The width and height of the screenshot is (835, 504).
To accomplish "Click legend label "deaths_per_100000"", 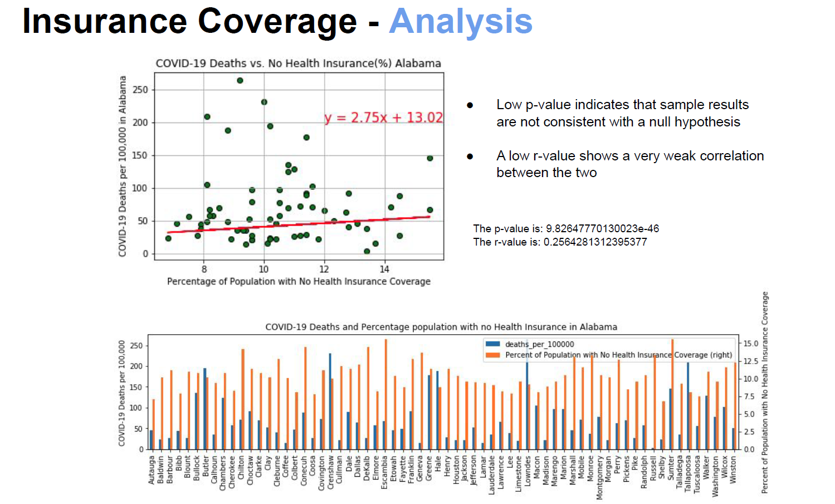I will tap(539, 344).
